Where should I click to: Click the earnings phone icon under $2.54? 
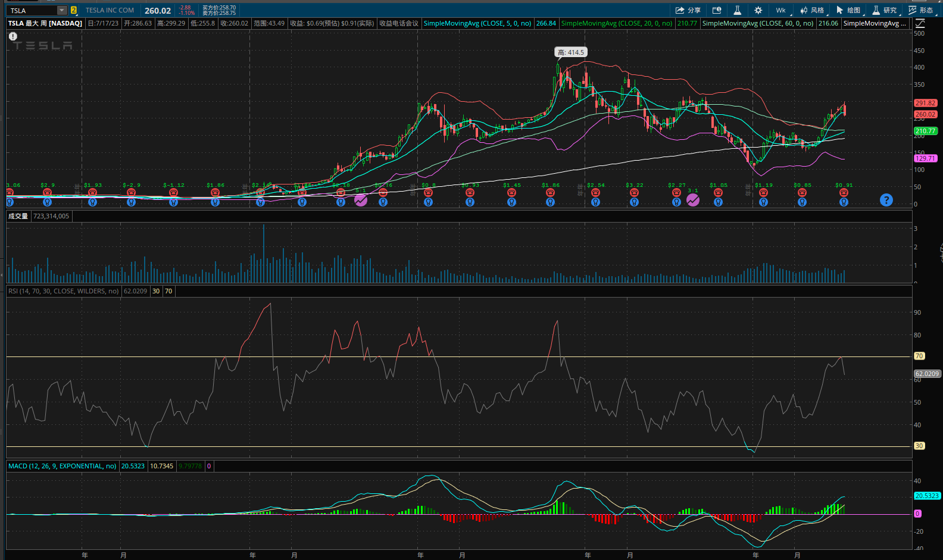tap(595, 193)
